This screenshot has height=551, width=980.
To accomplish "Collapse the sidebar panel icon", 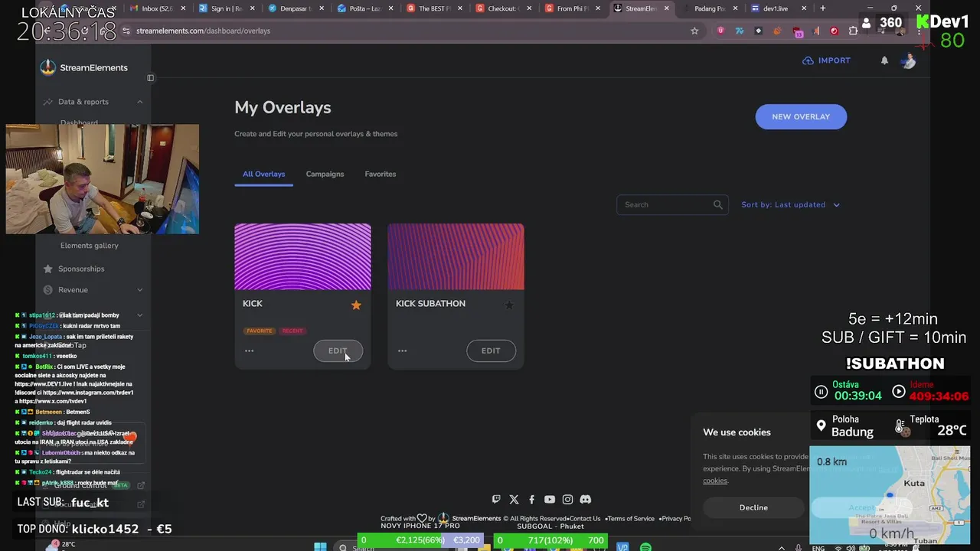I will (150, 77).
